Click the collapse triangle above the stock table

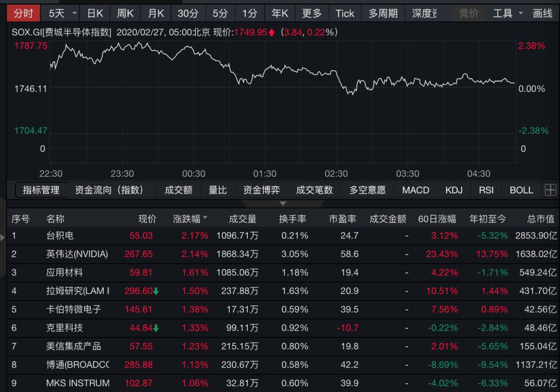pos(283,204)
